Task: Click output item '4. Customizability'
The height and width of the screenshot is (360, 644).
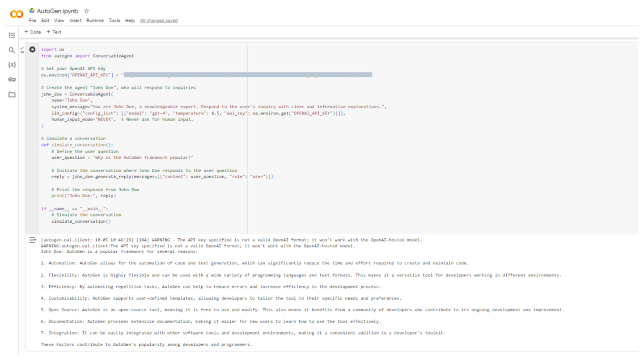Action: tap(221, 298)
